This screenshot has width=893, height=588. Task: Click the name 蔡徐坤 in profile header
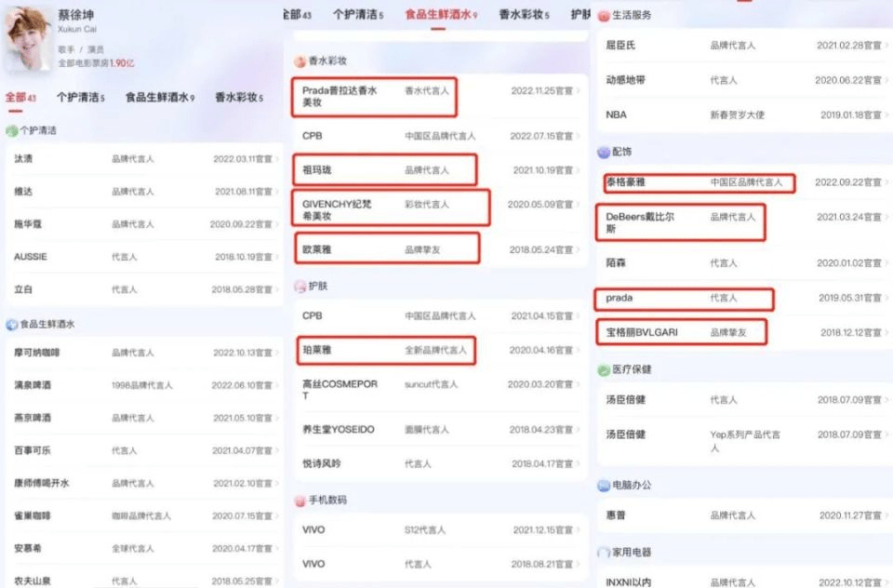(x=75, y=15)
